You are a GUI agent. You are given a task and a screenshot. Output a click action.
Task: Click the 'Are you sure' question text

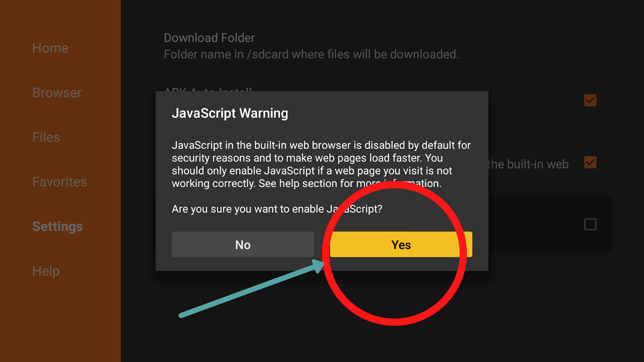point(277,209)
